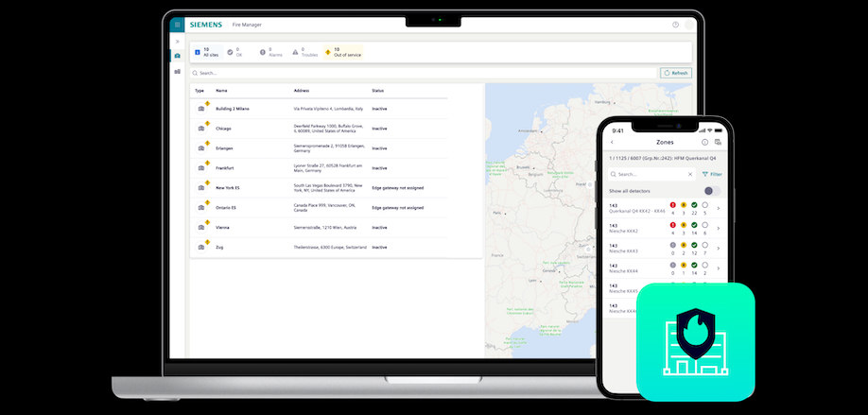Screen dimensions: 868x415
Task: Expand the Niesche KK44 zone chevron
Action: (718, 268)
